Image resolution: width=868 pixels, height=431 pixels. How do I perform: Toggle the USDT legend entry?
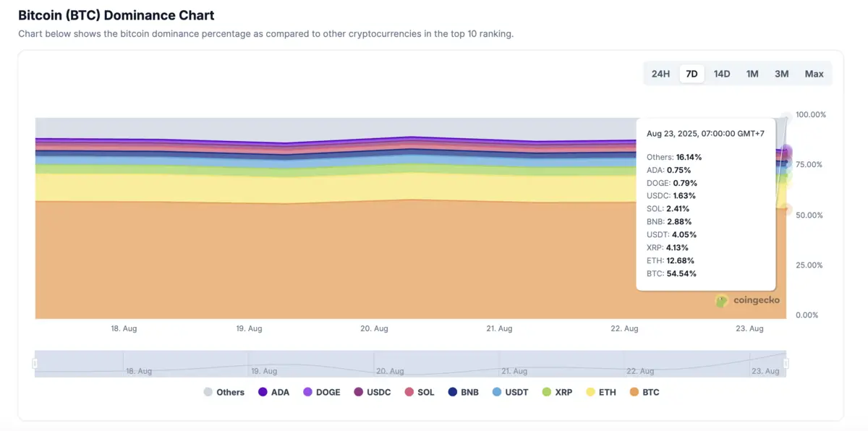point(510,392)
